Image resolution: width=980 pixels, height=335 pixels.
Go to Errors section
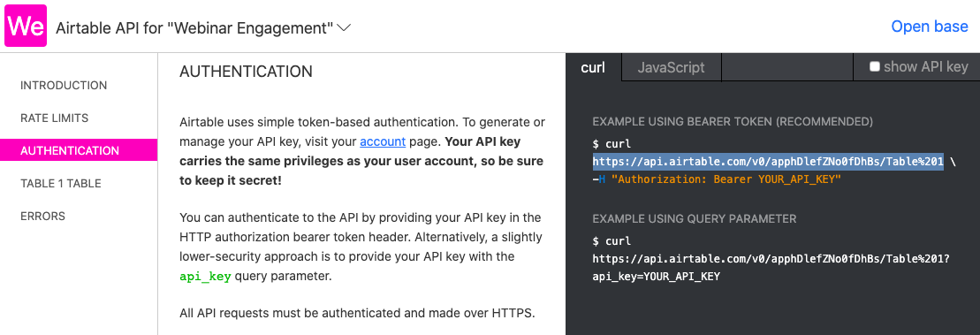point(42,217)
